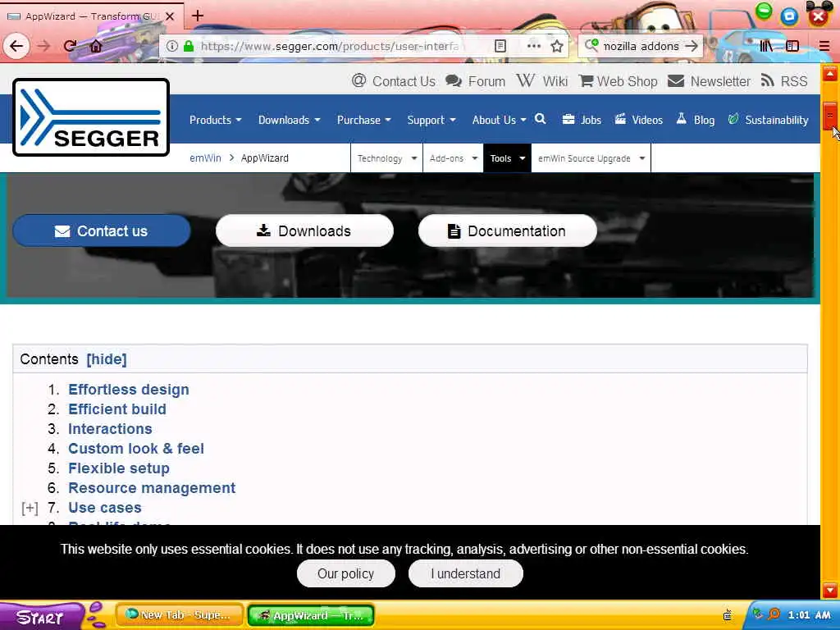Viewport: 840px width, 630px height.
Task: Accept cookies with I understand
Action: click(466, 573)
